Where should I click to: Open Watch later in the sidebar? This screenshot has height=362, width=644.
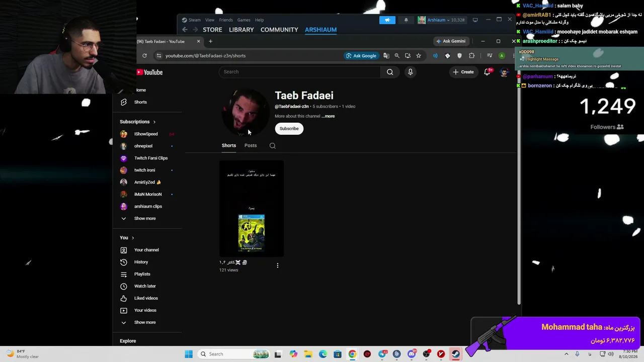pos(145,286)
